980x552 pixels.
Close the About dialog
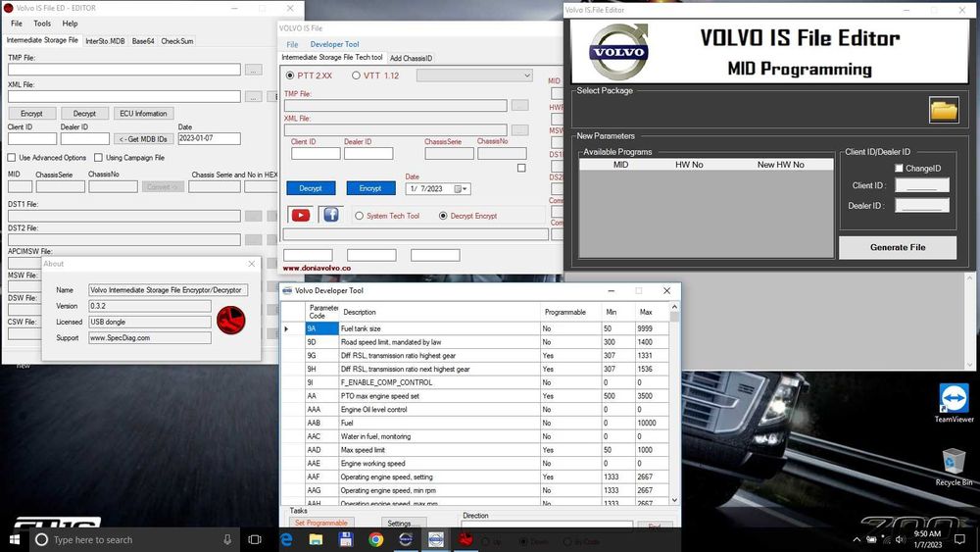coord(251,264)
